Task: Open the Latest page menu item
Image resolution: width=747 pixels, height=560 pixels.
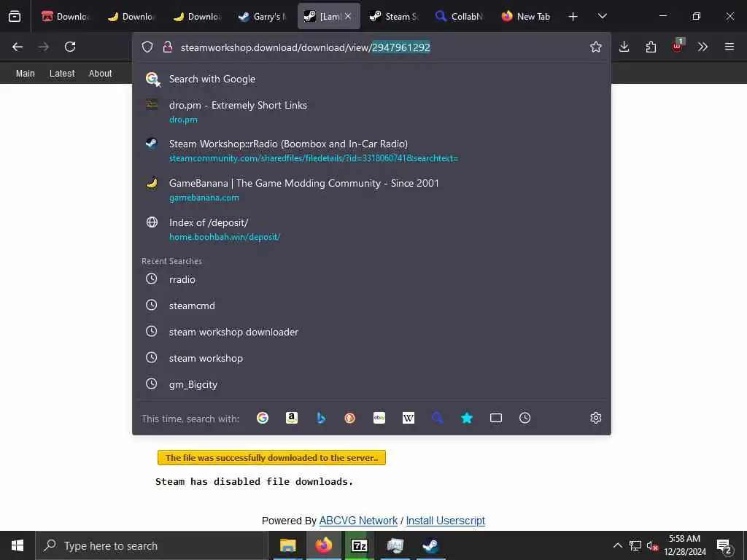Action: tap(62, 74)
